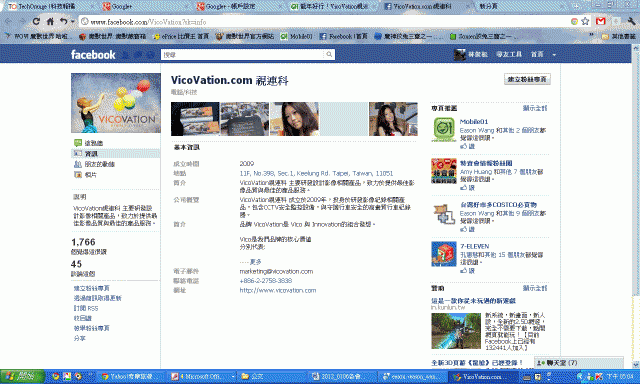Click the 7-ELEVEN page icon
Viewport: 640px width, 384px height.
[x=444, y=253]
